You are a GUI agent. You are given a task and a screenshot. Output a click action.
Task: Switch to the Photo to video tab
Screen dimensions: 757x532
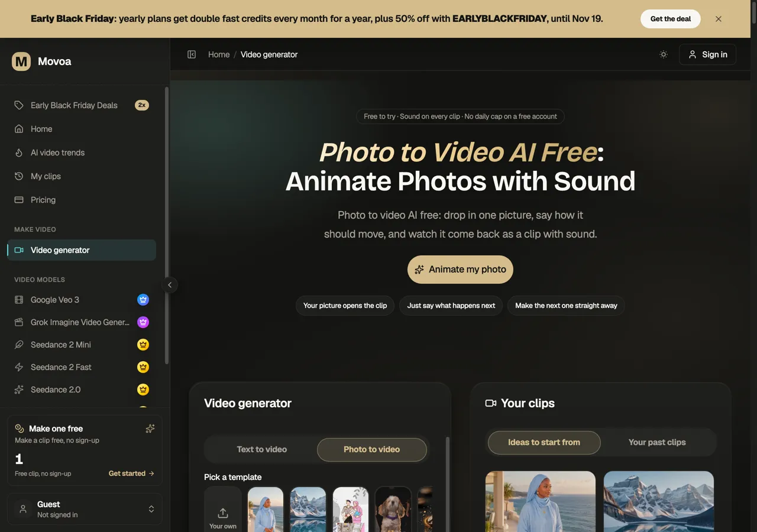(372, 449)
